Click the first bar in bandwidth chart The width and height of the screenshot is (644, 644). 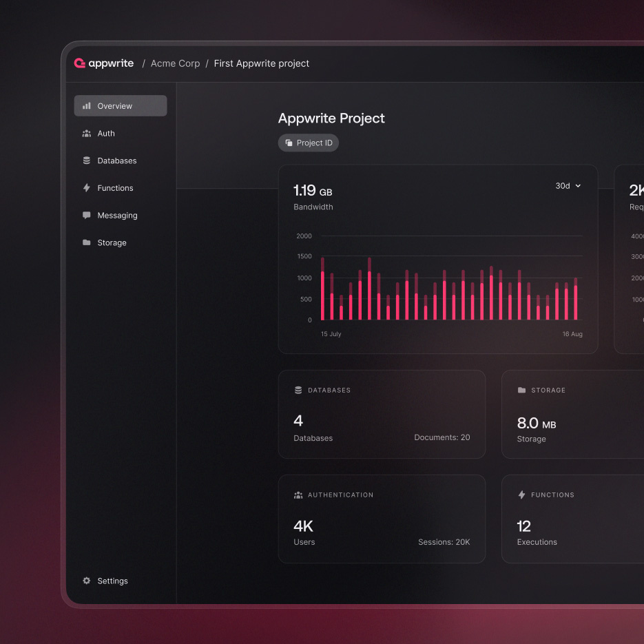323,289
